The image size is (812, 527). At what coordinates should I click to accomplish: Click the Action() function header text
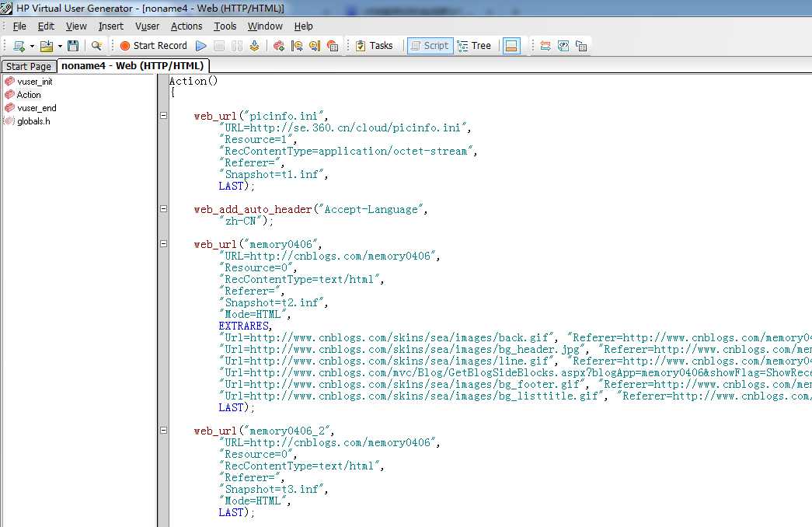tap(193, 81)
